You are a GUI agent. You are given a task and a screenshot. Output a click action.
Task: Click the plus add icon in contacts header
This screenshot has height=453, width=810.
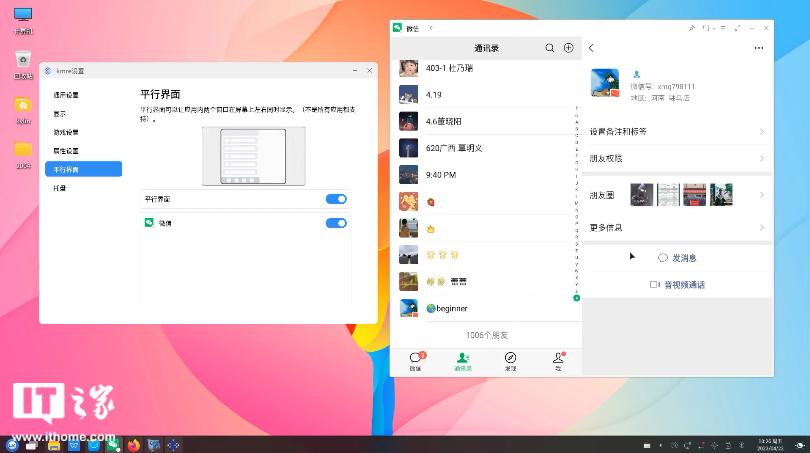point(568,48)
